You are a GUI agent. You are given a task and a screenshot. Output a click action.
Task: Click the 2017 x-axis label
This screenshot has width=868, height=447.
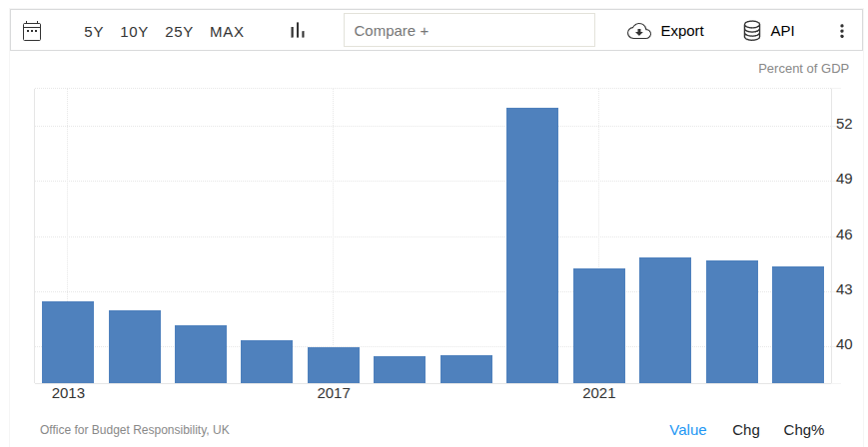point(334,393)
